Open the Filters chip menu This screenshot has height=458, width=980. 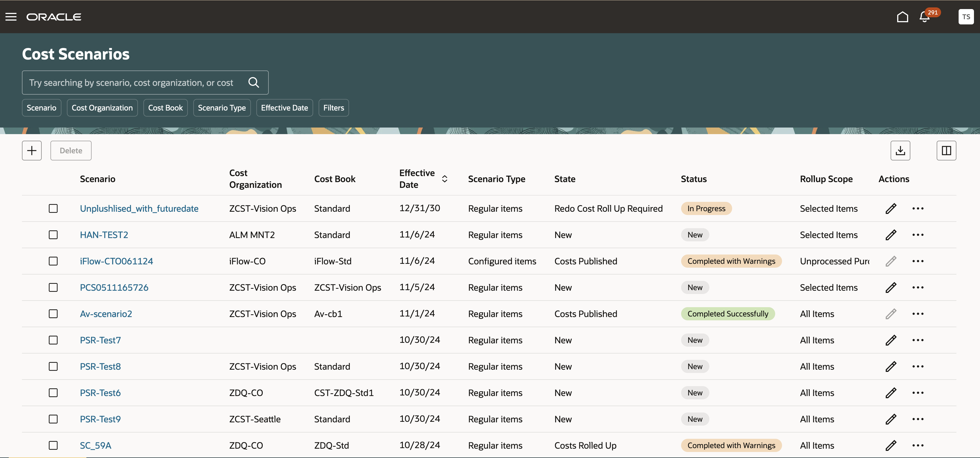pos(333,108)
